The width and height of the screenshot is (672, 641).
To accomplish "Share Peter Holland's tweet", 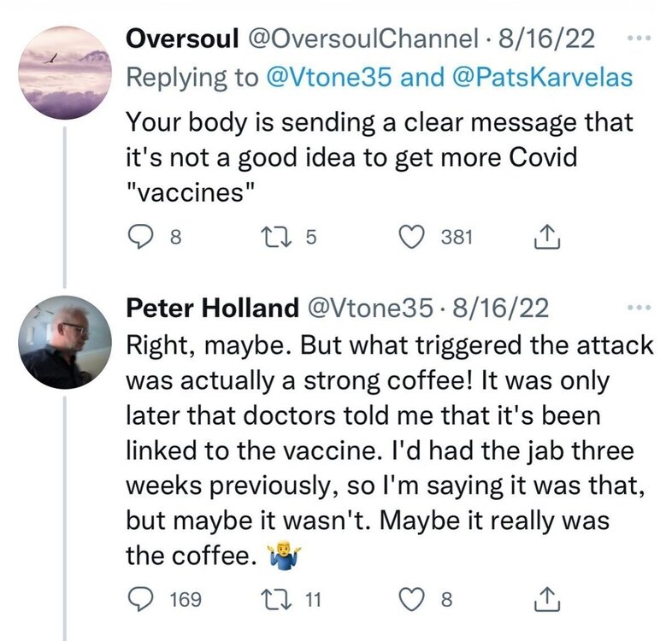I will coord(545,600).
